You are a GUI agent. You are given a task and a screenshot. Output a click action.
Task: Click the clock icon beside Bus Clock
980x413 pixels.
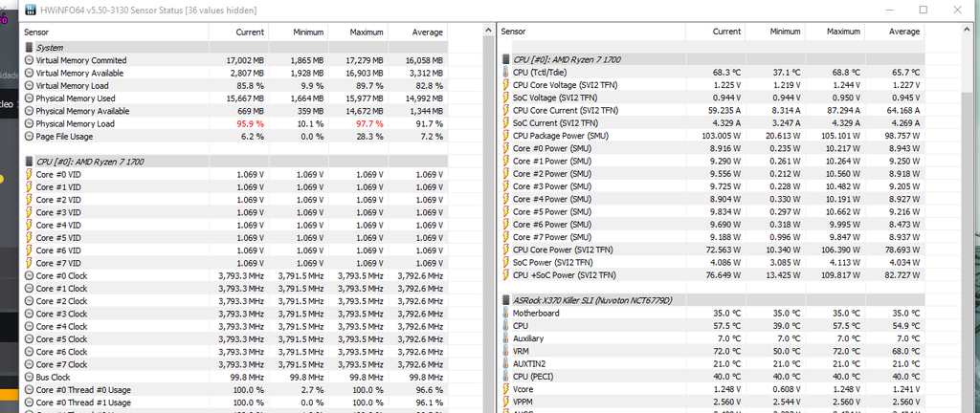[29, 377]
